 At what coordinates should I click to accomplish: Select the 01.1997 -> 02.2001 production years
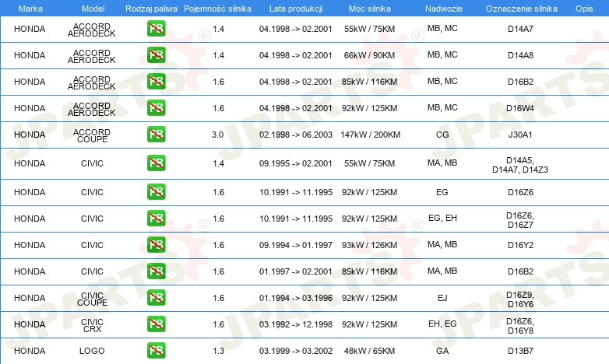tap(296, 271)
